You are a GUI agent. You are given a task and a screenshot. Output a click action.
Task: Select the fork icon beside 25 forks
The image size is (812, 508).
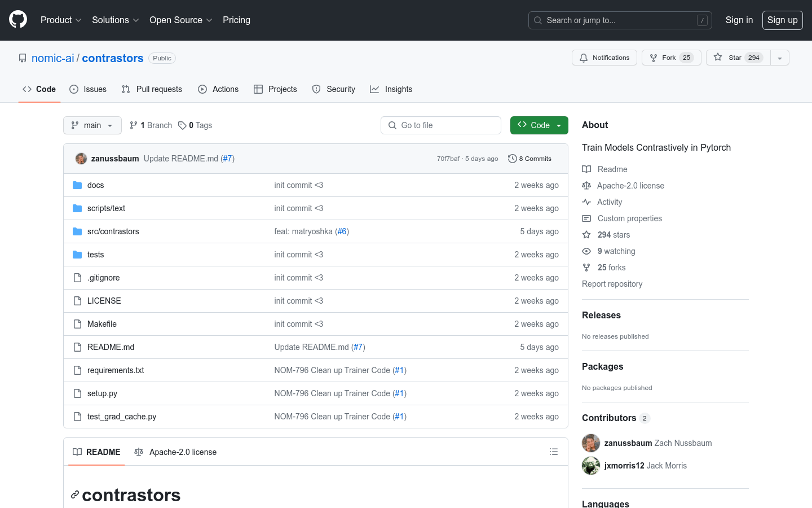coord(586,268)
